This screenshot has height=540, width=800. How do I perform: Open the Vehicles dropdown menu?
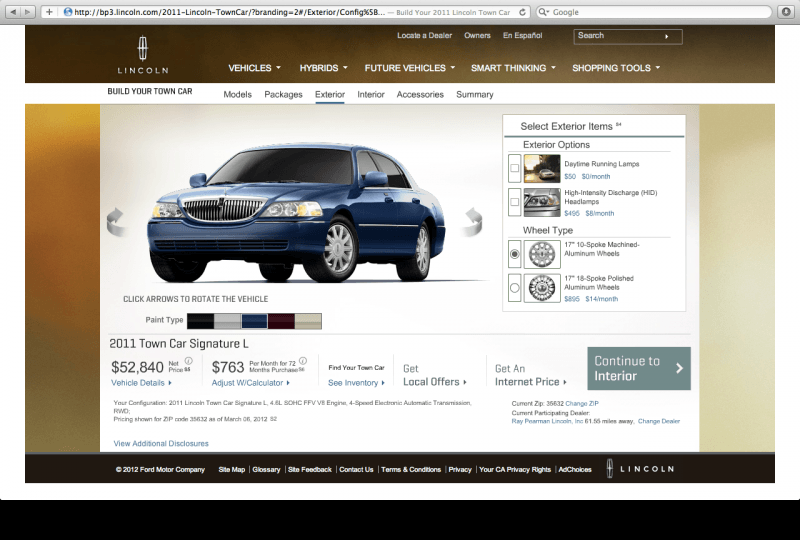click(254, 68)
